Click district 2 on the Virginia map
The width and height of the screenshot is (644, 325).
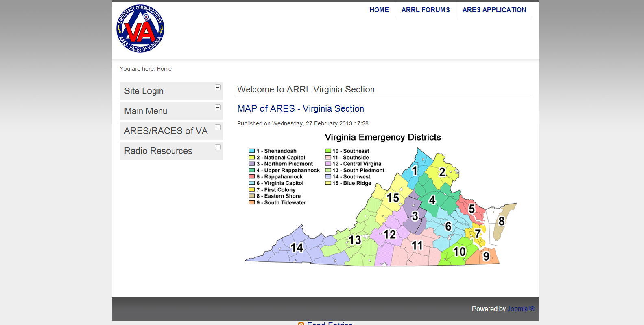[442, 172]
